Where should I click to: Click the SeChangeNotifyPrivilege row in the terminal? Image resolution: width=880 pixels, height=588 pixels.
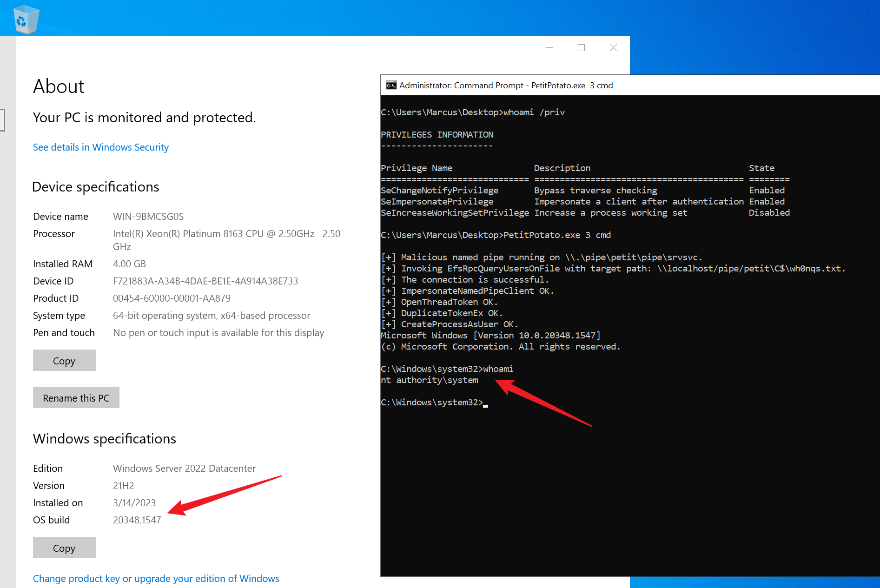click(583, 191)
